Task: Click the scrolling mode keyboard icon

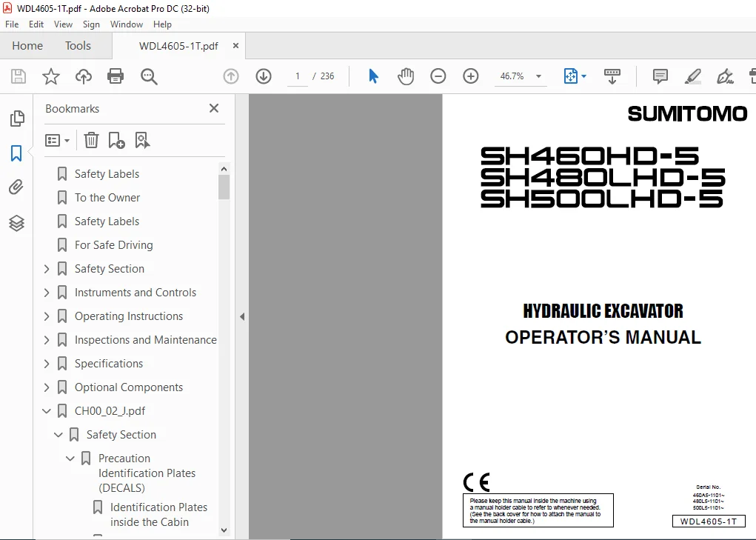Action: [612, 76]
